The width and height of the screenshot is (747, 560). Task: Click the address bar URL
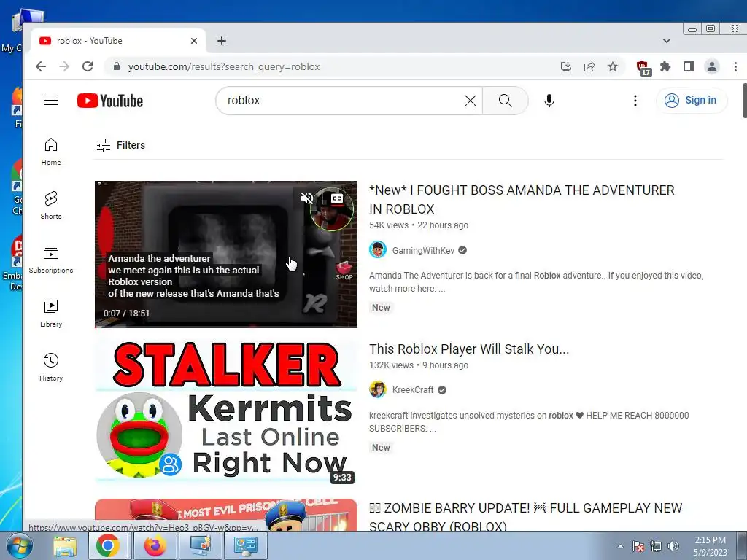click(x=224, y=66)
